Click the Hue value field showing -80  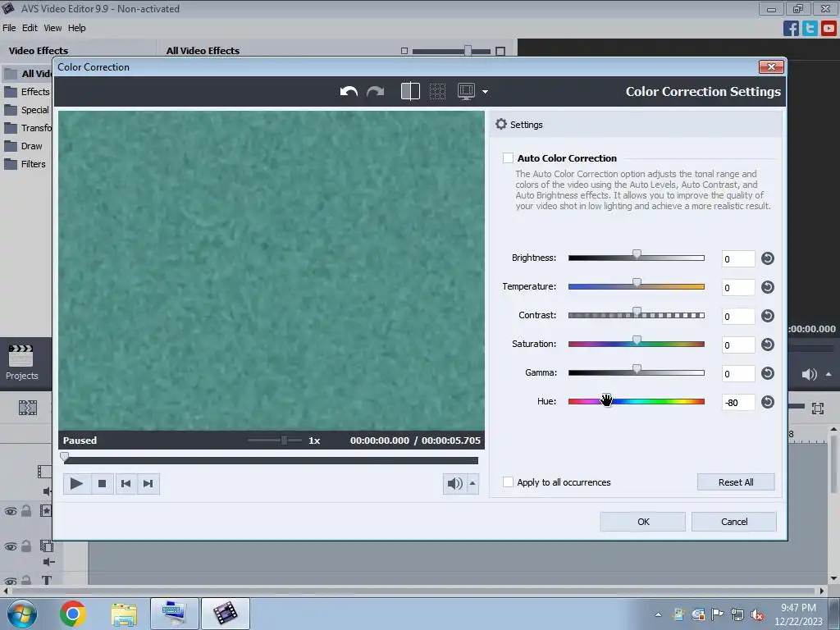point(738,402)
